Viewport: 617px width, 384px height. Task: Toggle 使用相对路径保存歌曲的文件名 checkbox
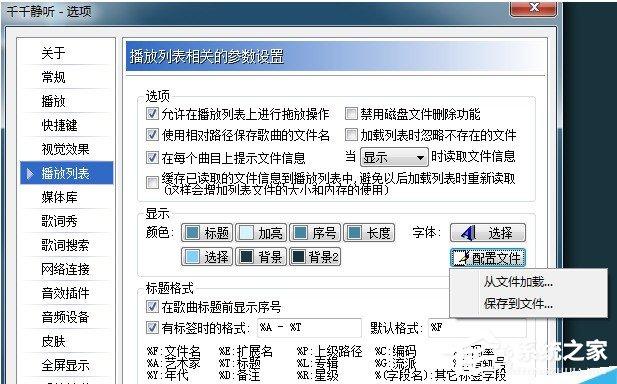[x=152, y=135]
